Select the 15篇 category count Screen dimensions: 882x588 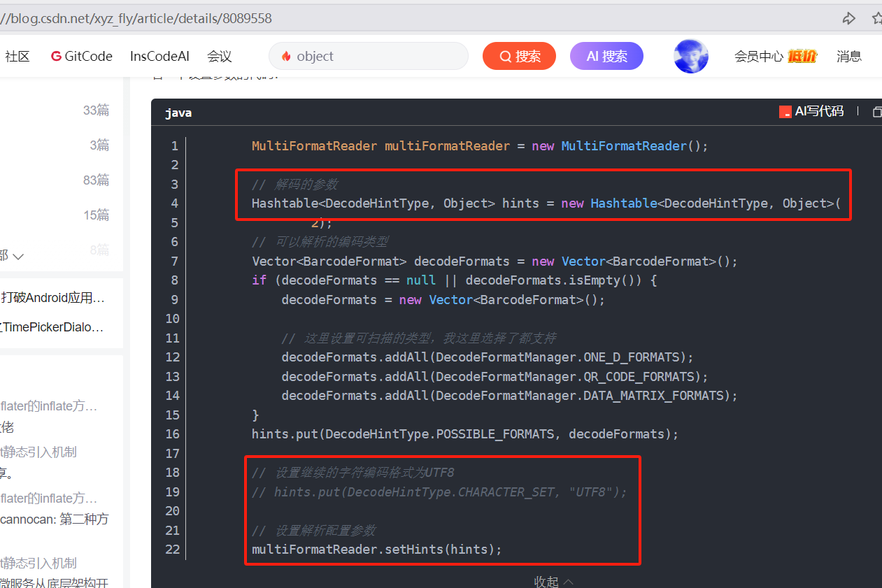click(x=97, y=215)
